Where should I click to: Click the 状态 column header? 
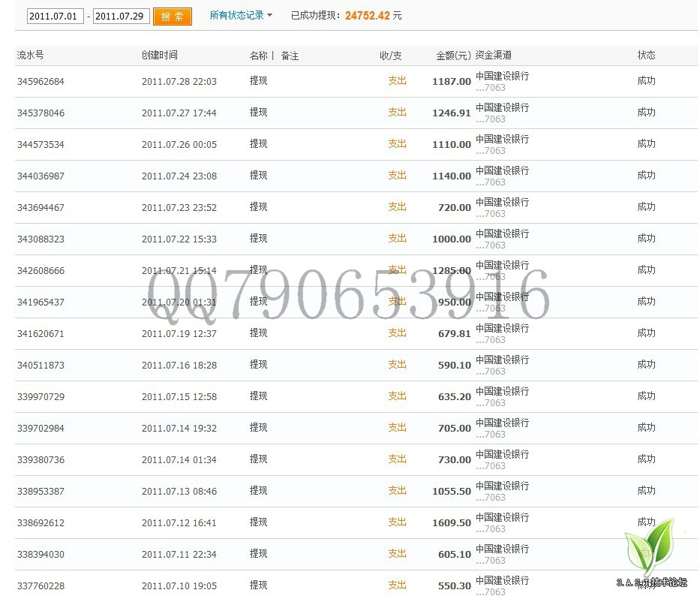(x=646, y=56)
